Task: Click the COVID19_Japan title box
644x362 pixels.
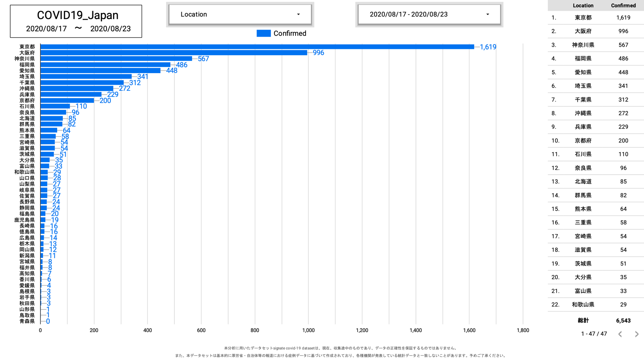Action: point(76,21)
